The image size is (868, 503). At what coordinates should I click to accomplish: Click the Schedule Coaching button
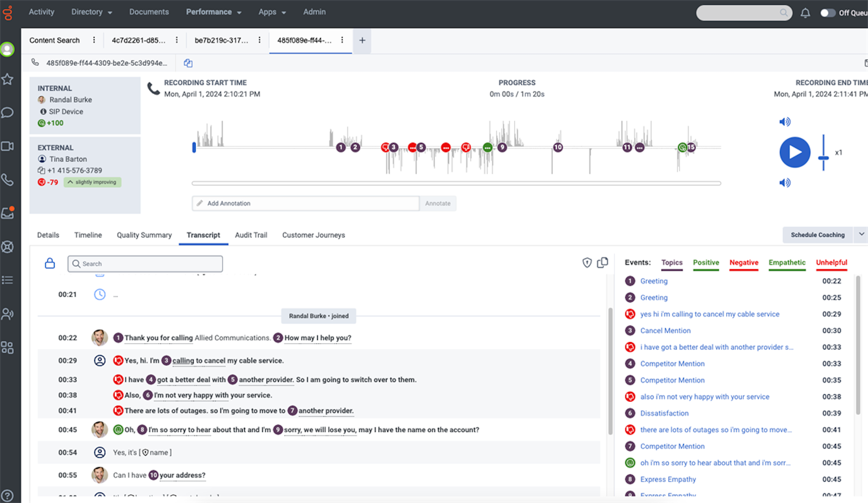pyautogui.click(x=818, y=235)
